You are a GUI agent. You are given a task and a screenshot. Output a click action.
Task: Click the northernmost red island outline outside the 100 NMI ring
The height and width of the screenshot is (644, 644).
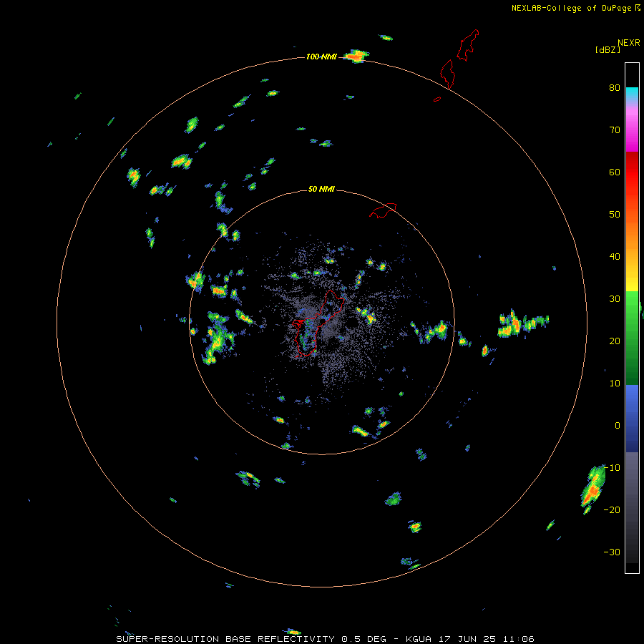click(468, 45)
